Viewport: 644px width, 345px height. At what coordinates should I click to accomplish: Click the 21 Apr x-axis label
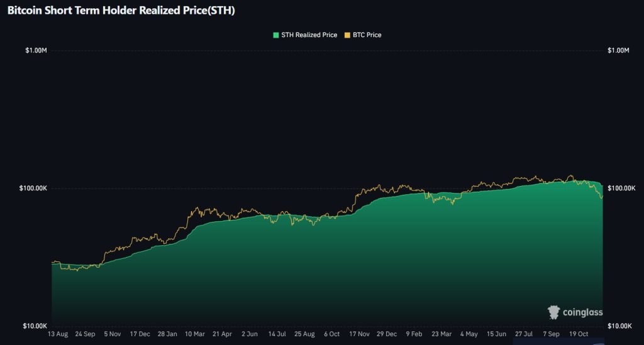coord(222,334)
